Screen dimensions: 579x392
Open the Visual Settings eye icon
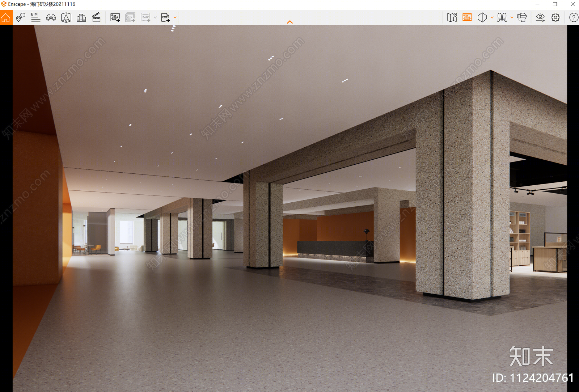click(x=540, y=17)
